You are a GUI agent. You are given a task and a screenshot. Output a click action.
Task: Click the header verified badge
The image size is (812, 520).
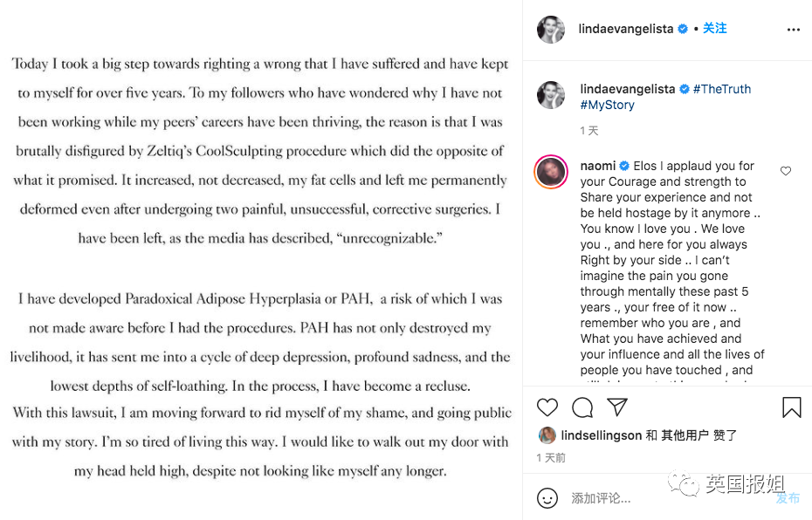[683, 29]
